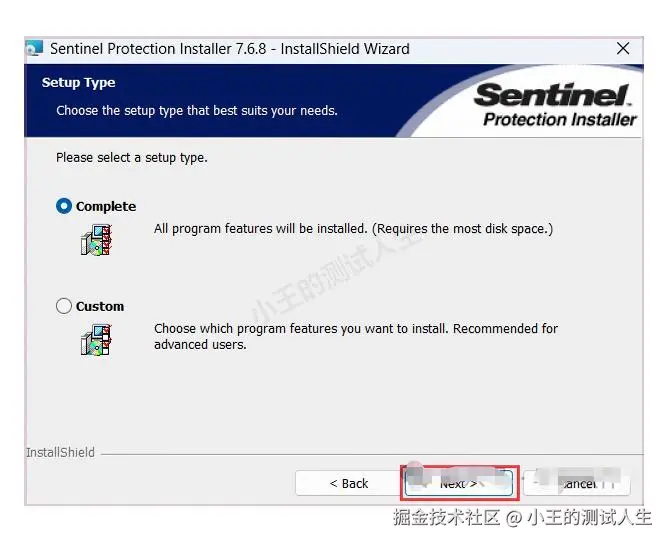Select the Custom radio button

(64, 306)
